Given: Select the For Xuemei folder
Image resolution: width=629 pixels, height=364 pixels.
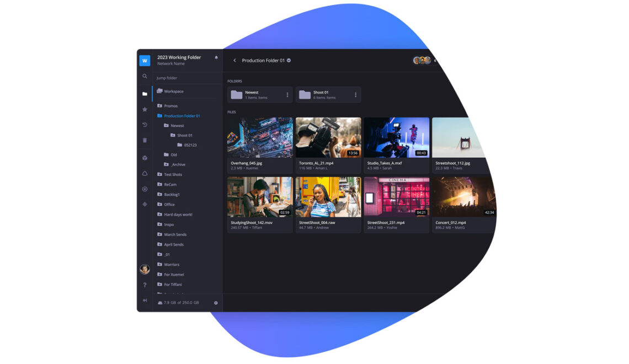Looking at the screenshot, I should (170, 275).
